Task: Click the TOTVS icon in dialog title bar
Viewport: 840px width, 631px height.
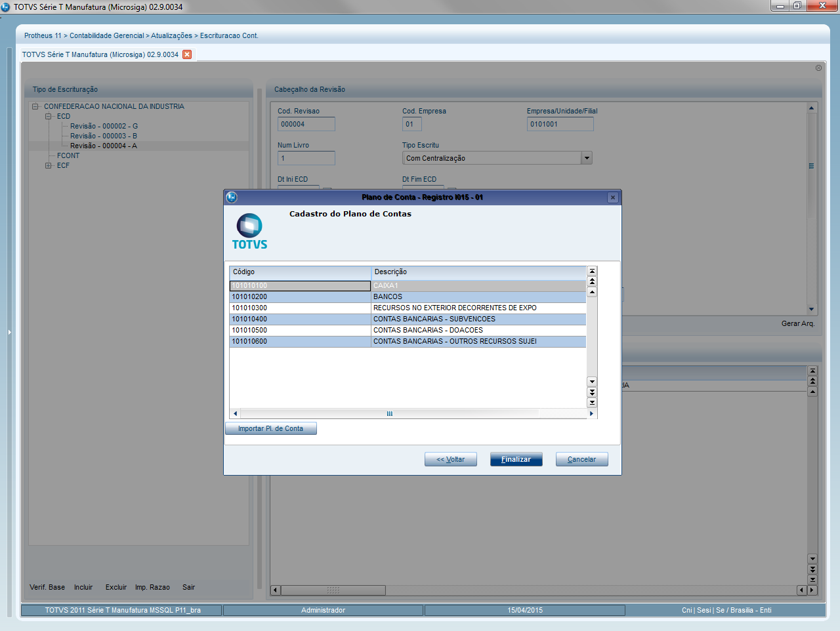Action: click(232, 197)
